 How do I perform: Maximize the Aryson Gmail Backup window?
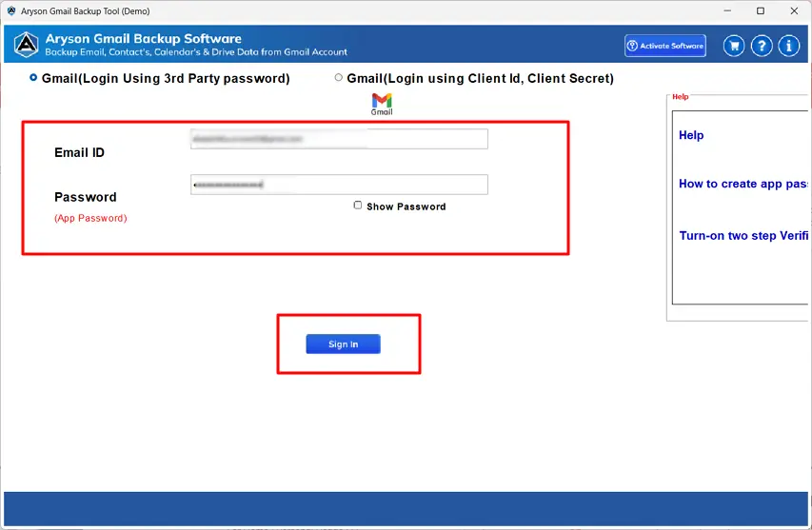point(761,10)
